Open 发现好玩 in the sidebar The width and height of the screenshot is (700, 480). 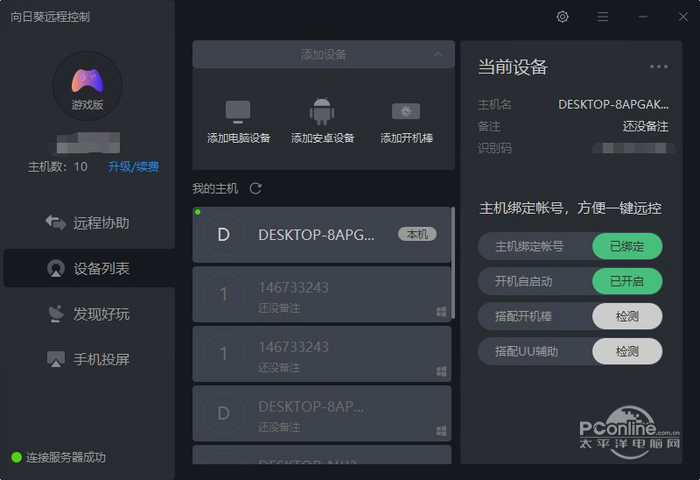point(89,314)
